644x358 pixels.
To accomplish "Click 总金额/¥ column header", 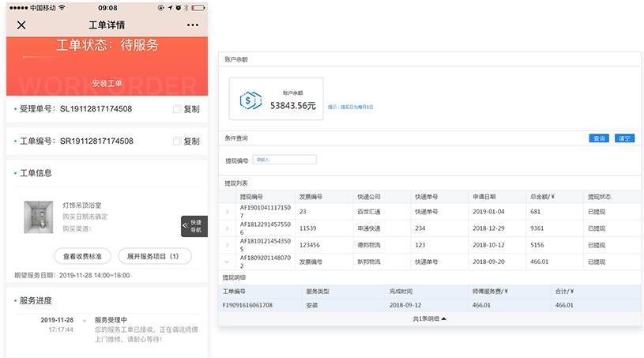I will click(543, 197).
